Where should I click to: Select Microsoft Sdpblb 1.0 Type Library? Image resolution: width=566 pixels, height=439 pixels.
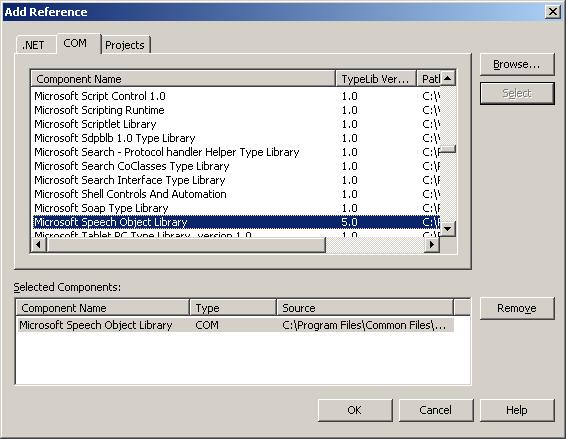pos(236,138)
